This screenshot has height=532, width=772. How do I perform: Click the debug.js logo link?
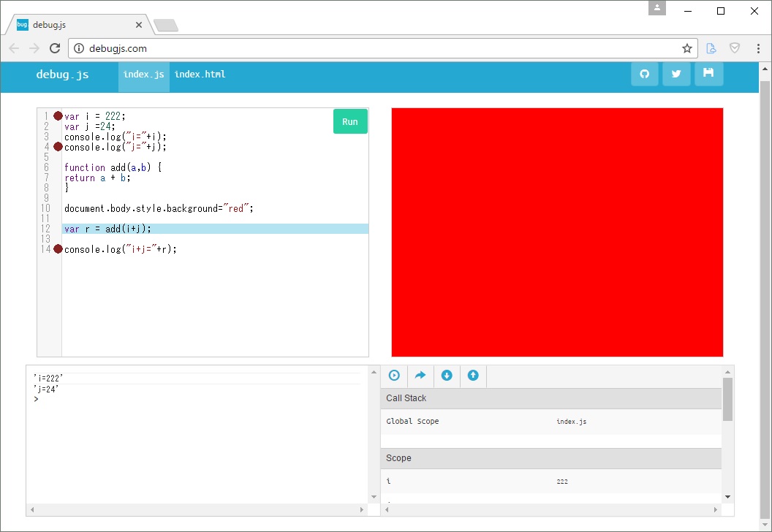coord(62,75)
